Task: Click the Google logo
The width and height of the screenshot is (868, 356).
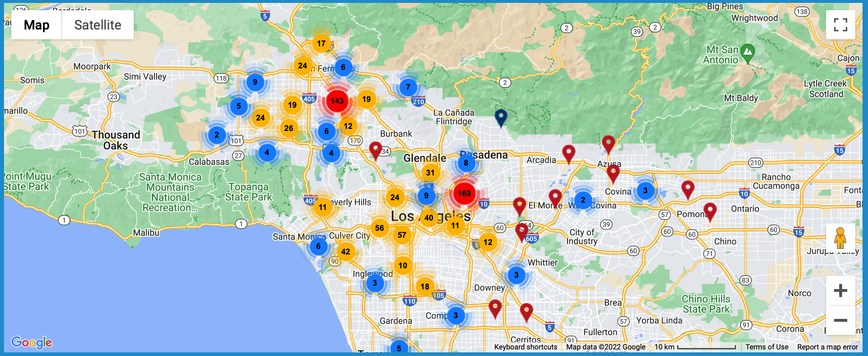Action: click(32, 342)
